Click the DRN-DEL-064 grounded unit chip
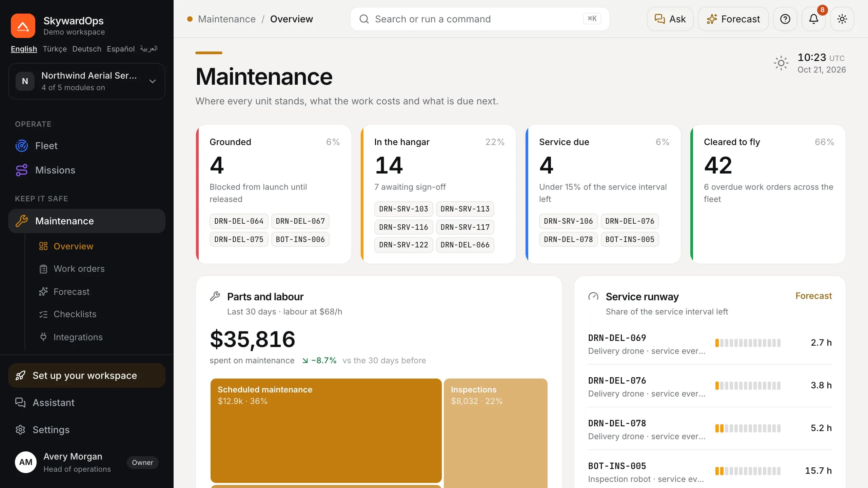 [239, 221]
